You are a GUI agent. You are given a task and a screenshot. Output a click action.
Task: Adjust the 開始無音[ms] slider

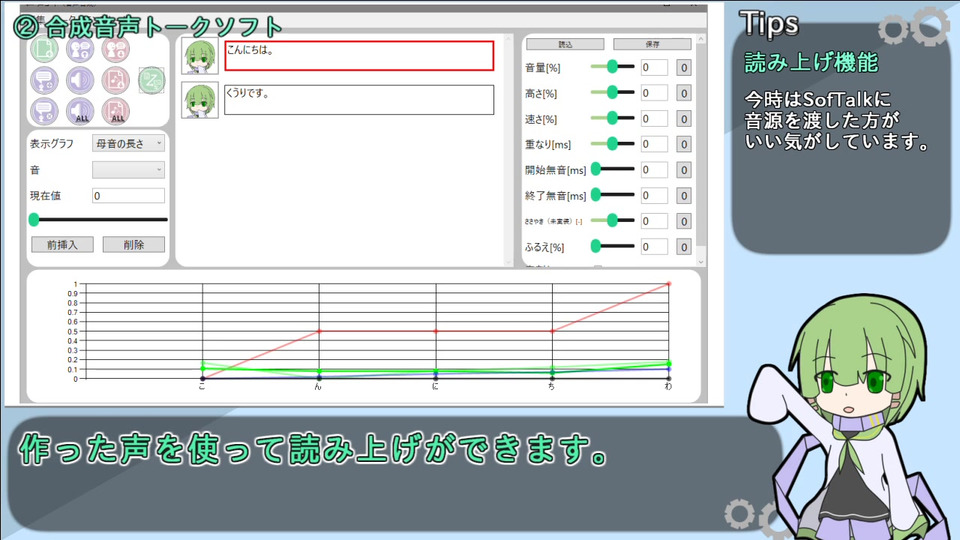(612, 169)
